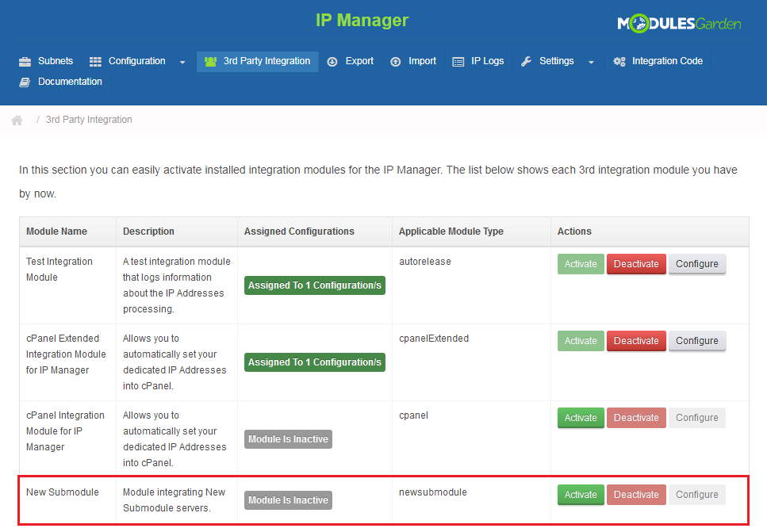
Task: Open the Configuration menu item
Action: click(x=137, y=62)
